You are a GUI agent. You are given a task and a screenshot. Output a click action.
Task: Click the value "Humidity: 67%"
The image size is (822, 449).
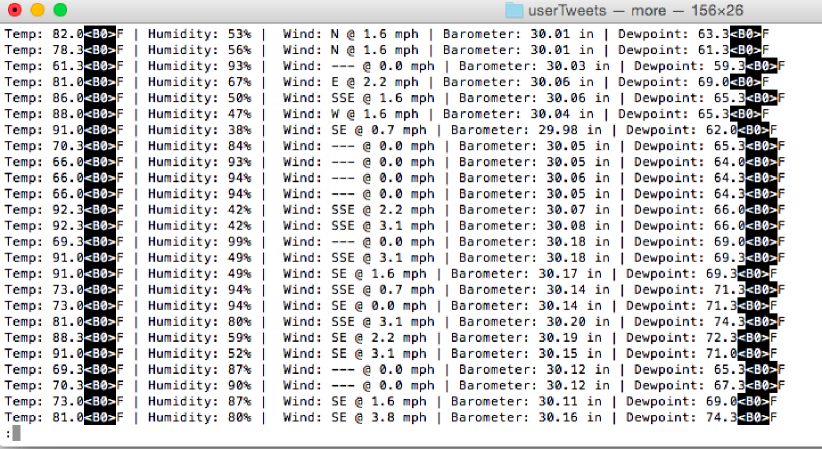[199, 82]
